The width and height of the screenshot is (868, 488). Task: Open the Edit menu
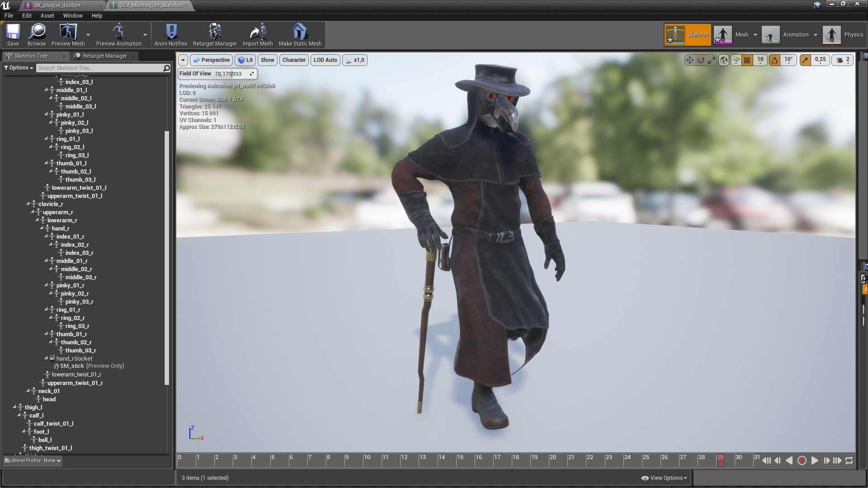tap(27, 16)
